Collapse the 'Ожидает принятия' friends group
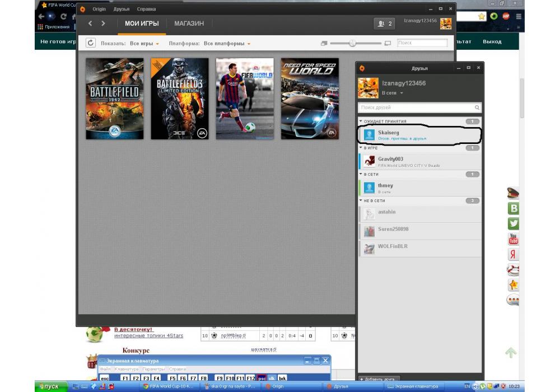This screenshot has height=392, width=560. coord(361,121)
